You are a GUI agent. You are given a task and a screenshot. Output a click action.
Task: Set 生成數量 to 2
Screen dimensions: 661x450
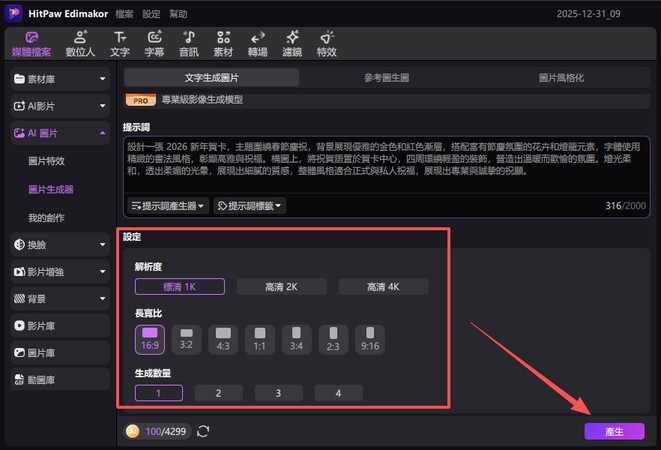(x=218, y=393)
